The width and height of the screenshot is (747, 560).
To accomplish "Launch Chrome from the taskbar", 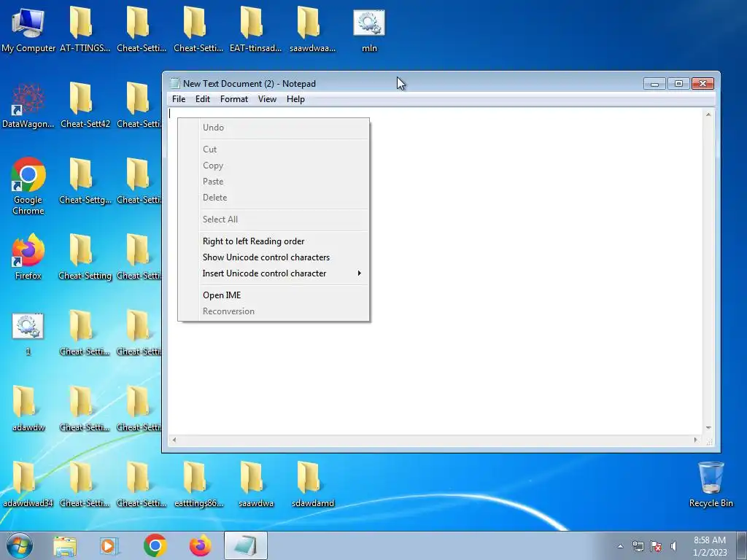I will coord(155,545).
